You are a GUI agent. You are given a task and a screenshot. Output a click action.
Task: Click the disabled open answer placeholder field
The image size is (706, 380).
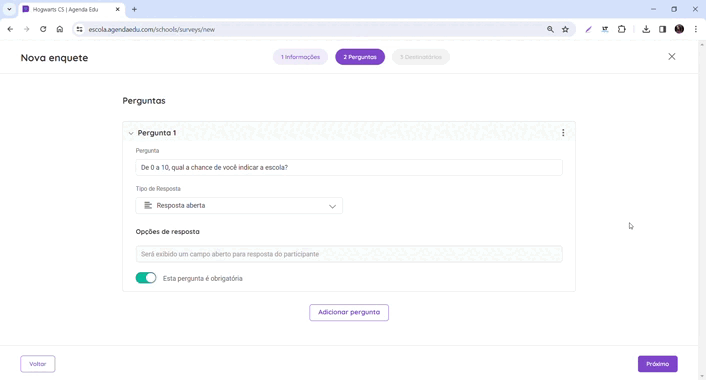(x=349, y=254)
